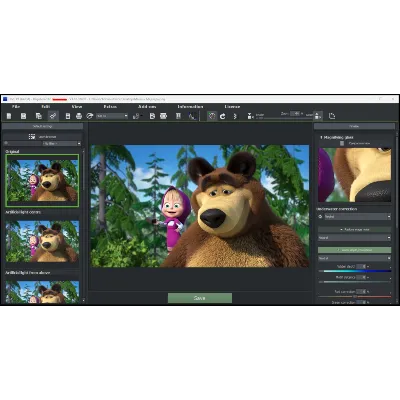The image size is (400, 400).
Task: Click the crop corner icon in toolbar
Action: click(x=332, y=116)
